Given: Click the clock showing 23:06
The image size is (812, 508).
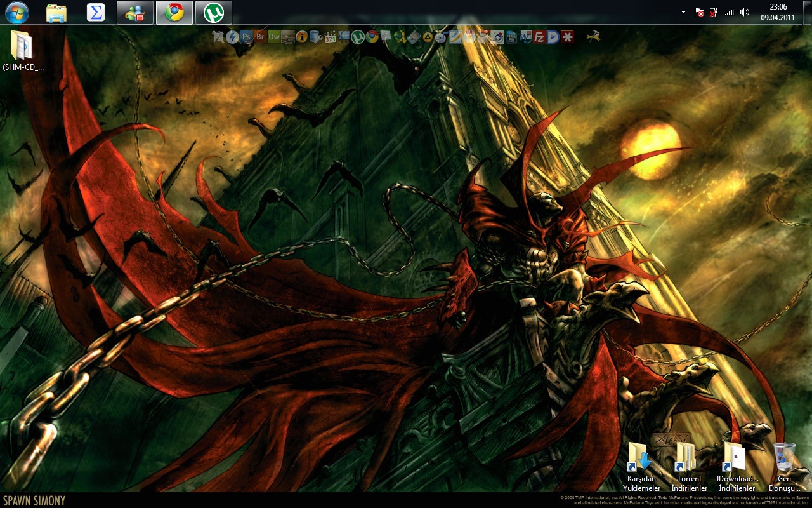Looking at the screenshot, I should 778,12.
